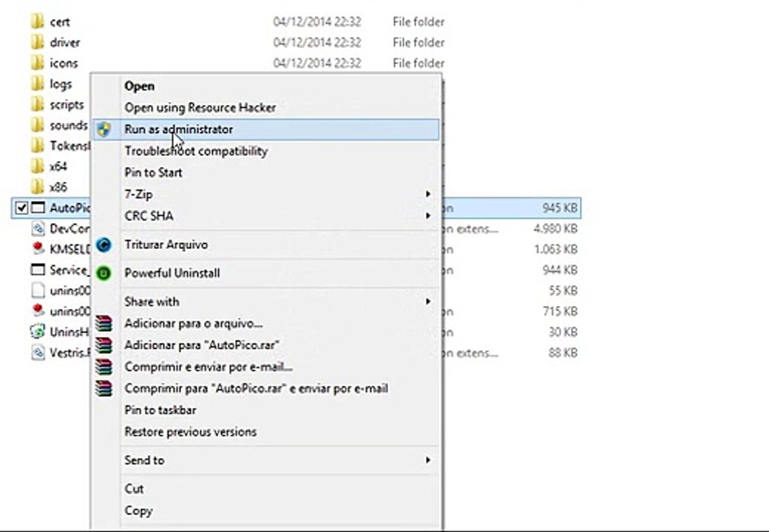The width and height of the screenshot is (769, 532).
Task: Click the driver folder icon
Action: 37,42
